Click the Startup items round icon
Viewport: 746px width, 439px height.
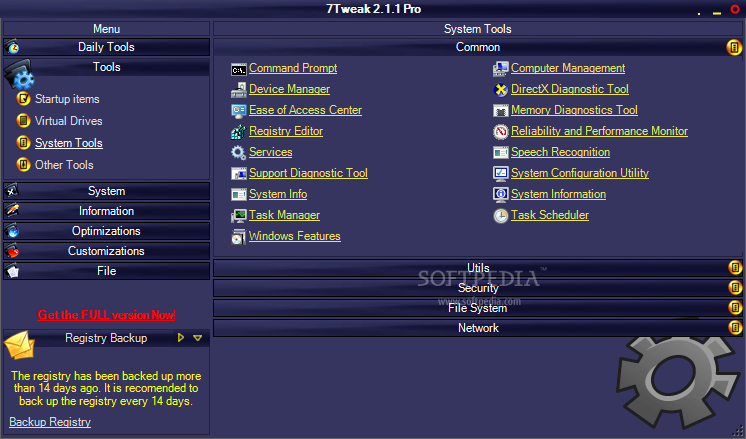[23, 98]
